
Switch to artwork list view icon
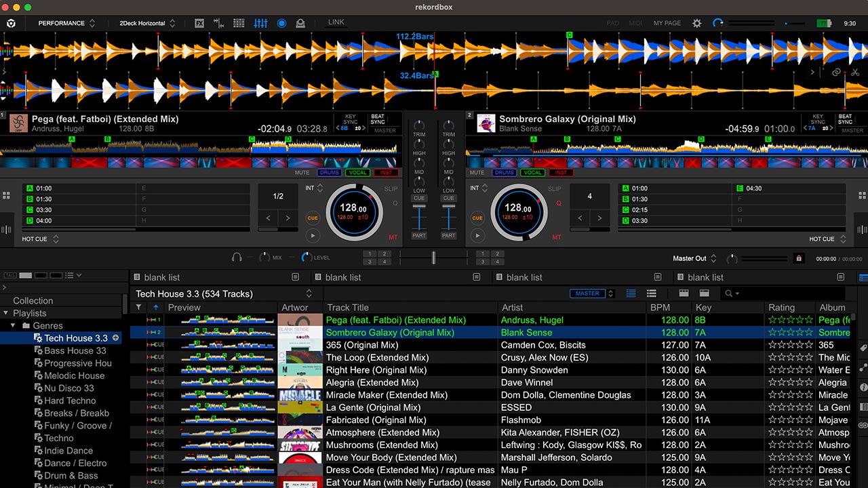[652, 293]
